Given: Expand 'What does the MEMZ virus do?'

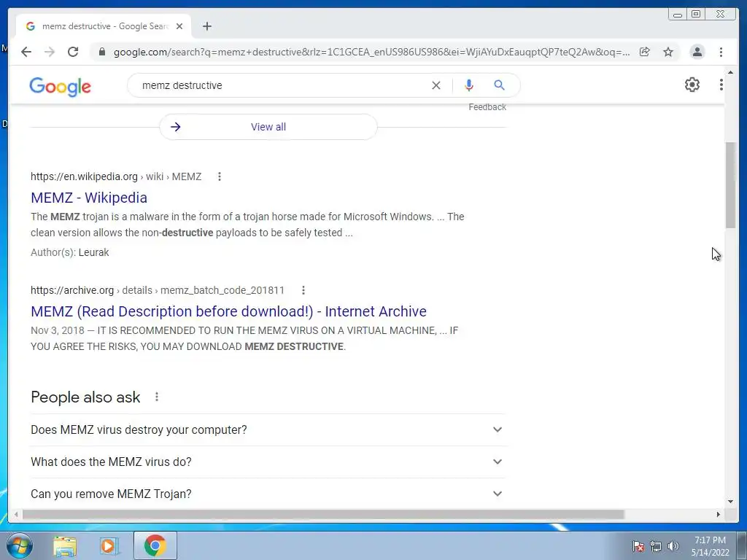Looking at the screenshot, I should click(267, 462).
